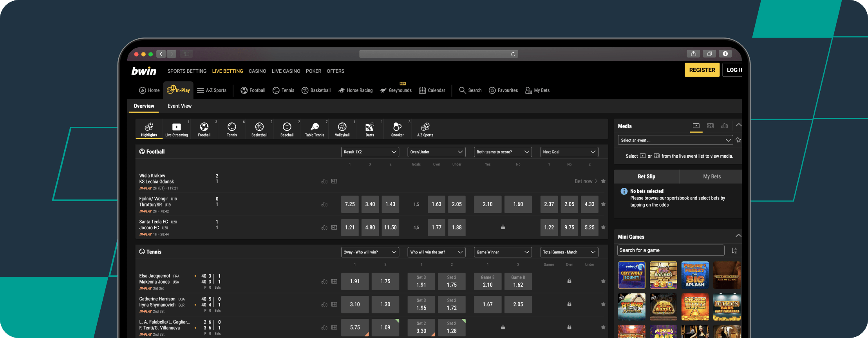The height and width of the screenshot is (338, 868).
Task: Switch to the Event View tab
Action: [179, 106]
